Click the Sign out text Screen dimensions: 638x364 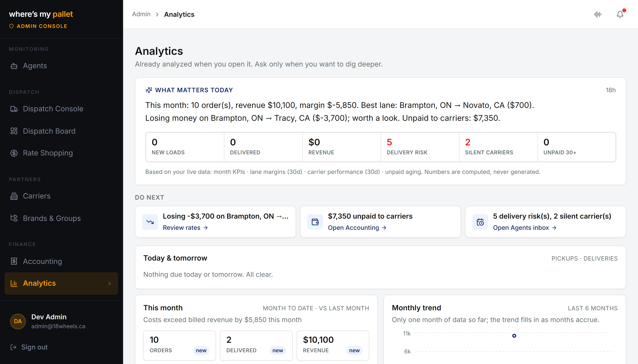[x=34, y=347]
